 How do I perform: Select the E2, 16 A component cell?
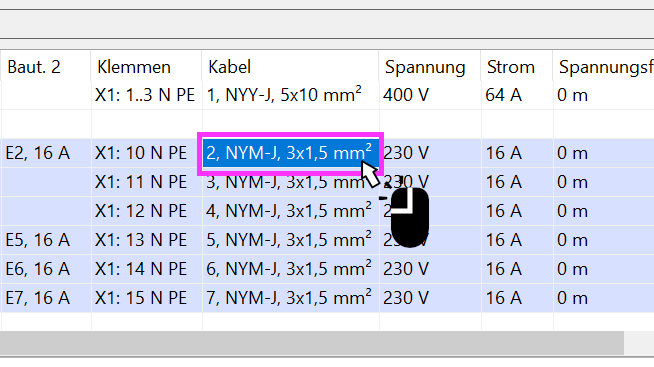point(46,153)
